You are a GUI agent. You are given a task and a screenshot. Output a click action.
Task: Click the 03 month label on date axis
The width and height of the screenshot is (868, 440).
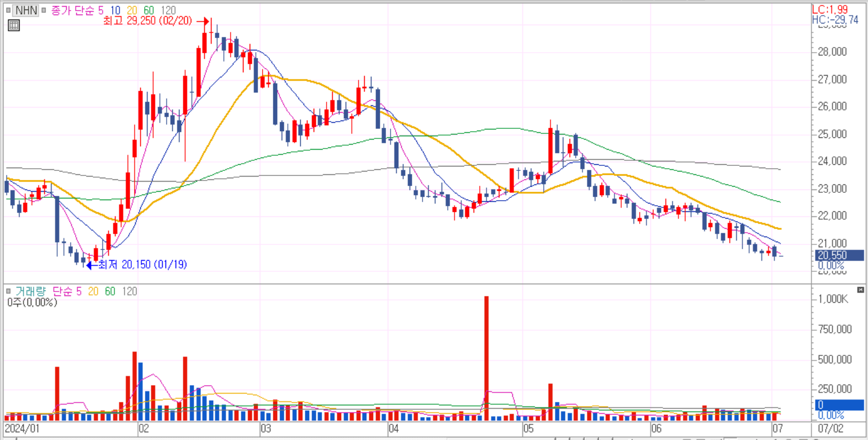[x=265, y=429]
